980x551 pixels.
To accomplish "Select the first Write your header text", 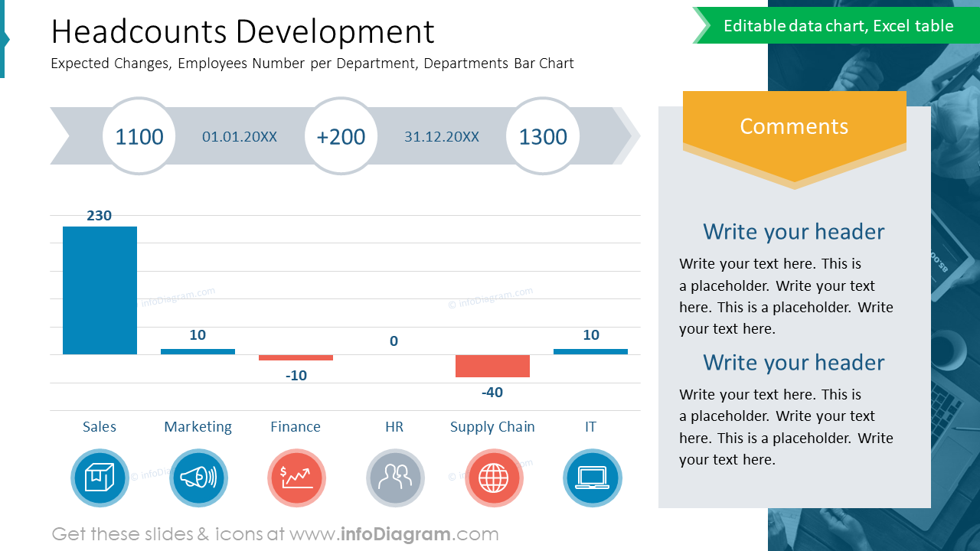I will (x=794, y=231).
